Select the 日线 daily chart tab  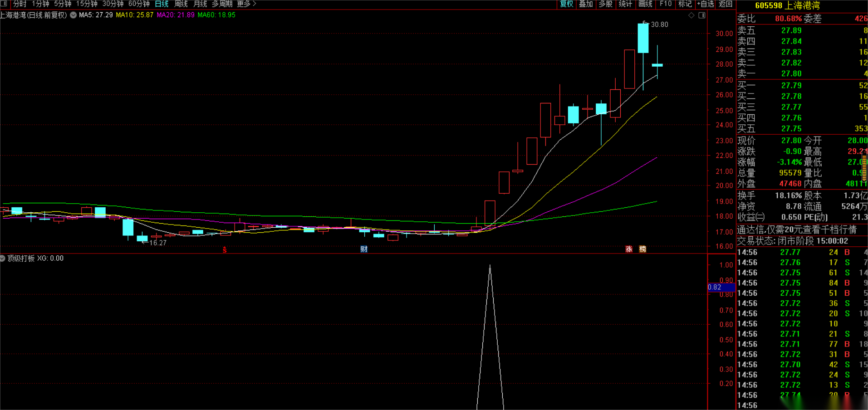pos(162,4)
